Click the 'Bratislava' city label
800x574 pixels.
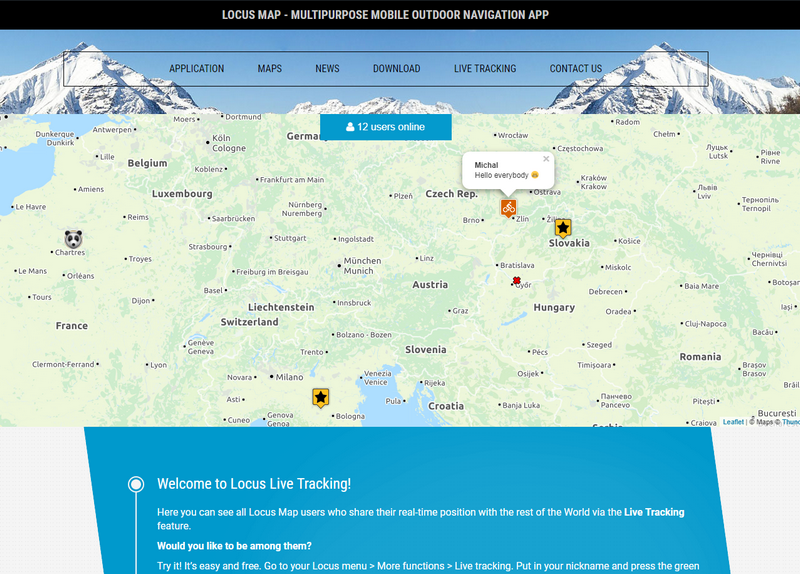[517, 265]
